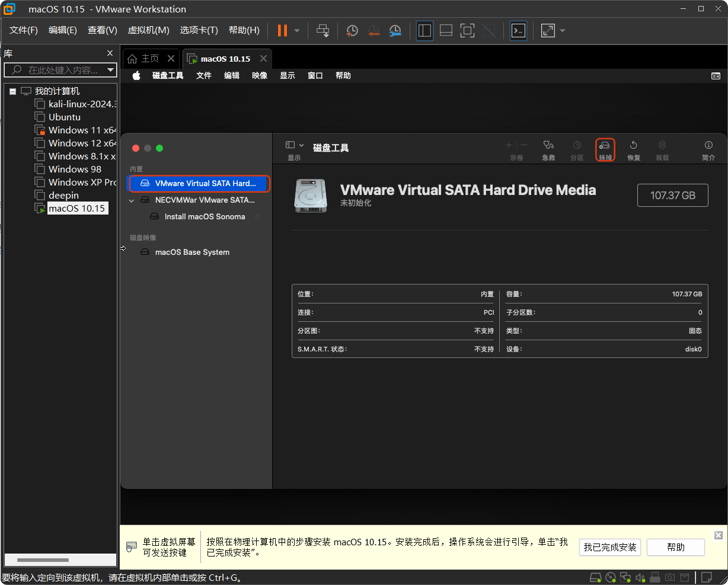The height and width of the screenshot is (585, 728).
Task: Click the 帮助 button in the install banner
Action: click(676, 547)
